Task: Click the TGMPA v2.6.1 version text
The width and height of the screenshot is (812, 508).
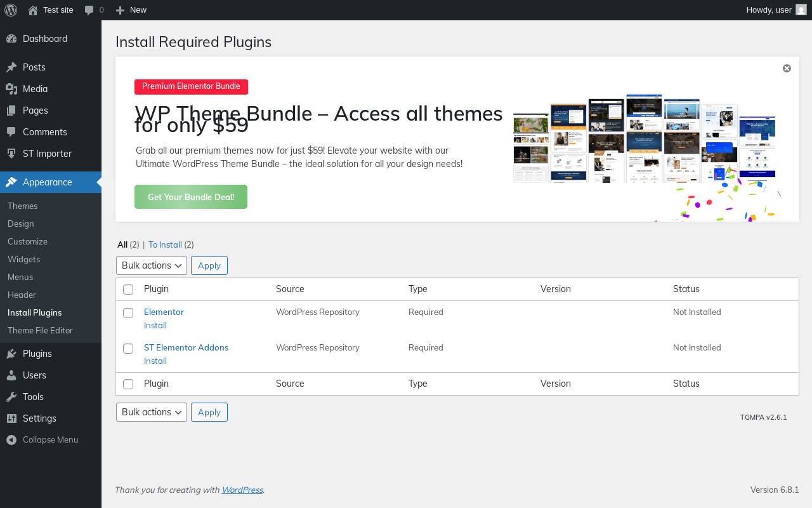Action: 763,417
